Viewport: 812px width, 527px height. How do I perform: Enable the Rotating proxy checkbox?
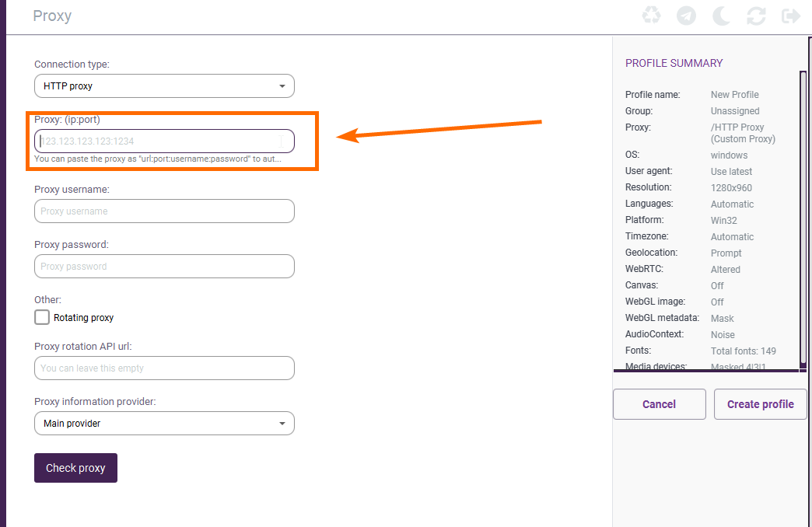42,317
